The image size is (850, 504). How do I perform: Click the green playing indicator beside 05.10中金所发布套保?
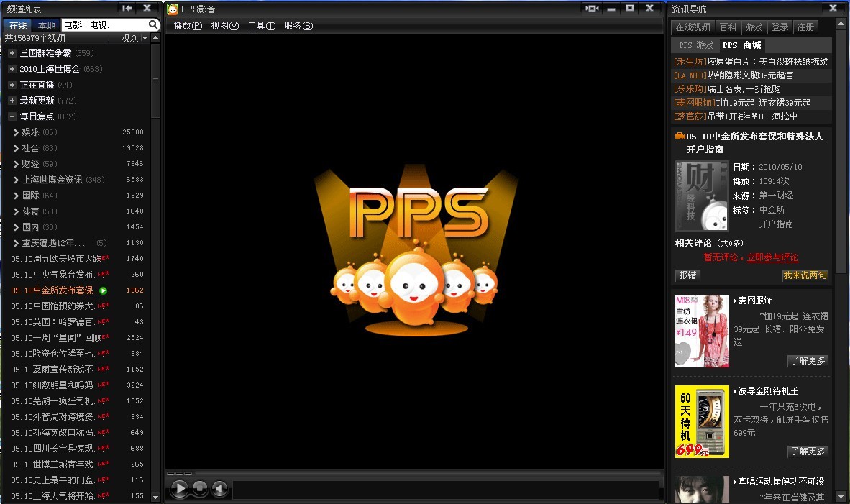(103, 290)
